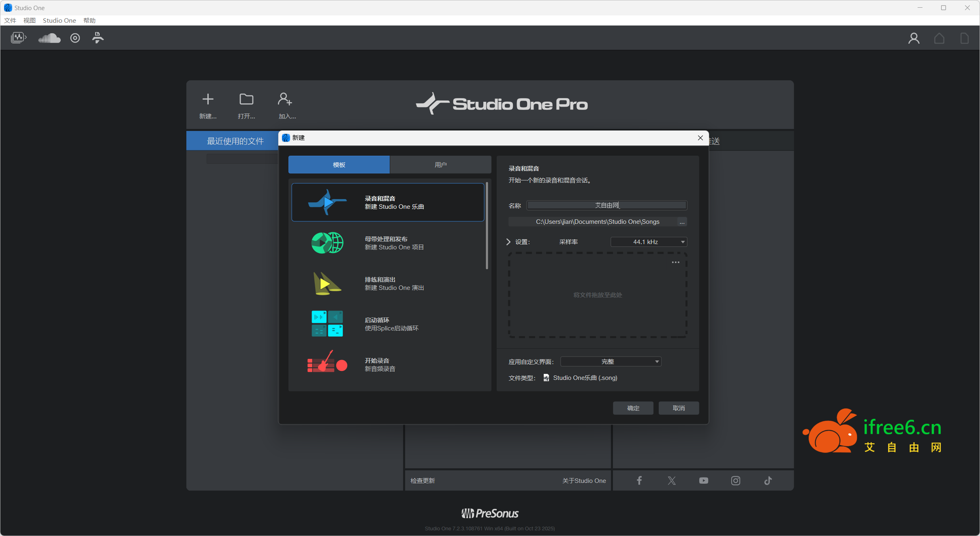Open the audio device icon in the top toolbar
The width and height of the screenshot is (980, 536).
tap(18, 38)
